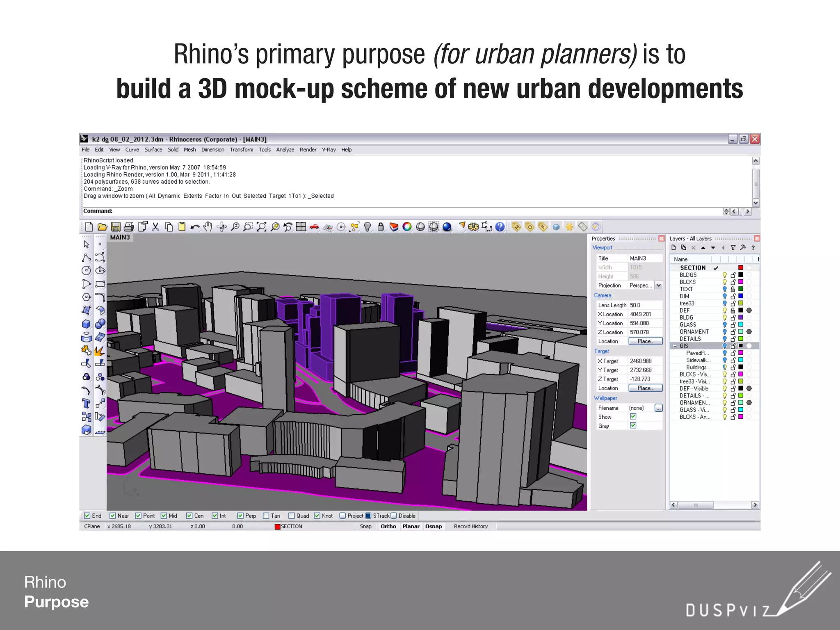Open the Analyze menu

pos(285,150)
